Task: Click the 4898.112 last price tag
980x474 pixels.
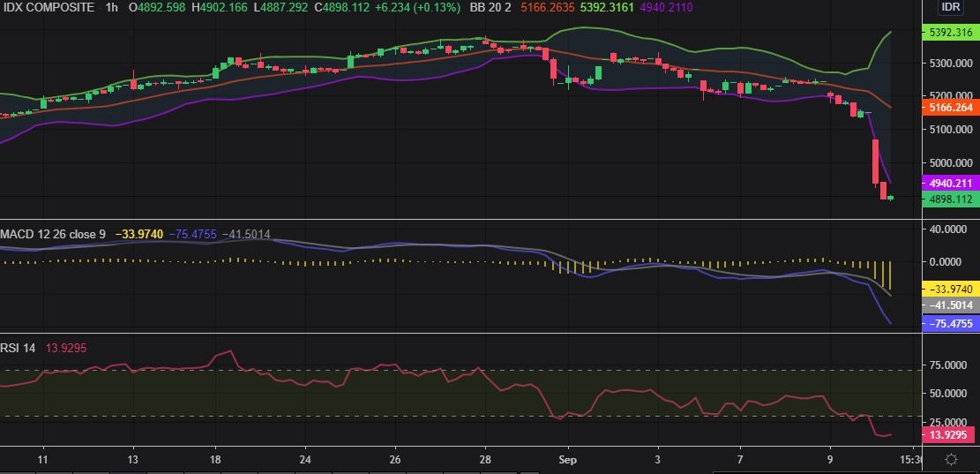Action: pos(950,199)
